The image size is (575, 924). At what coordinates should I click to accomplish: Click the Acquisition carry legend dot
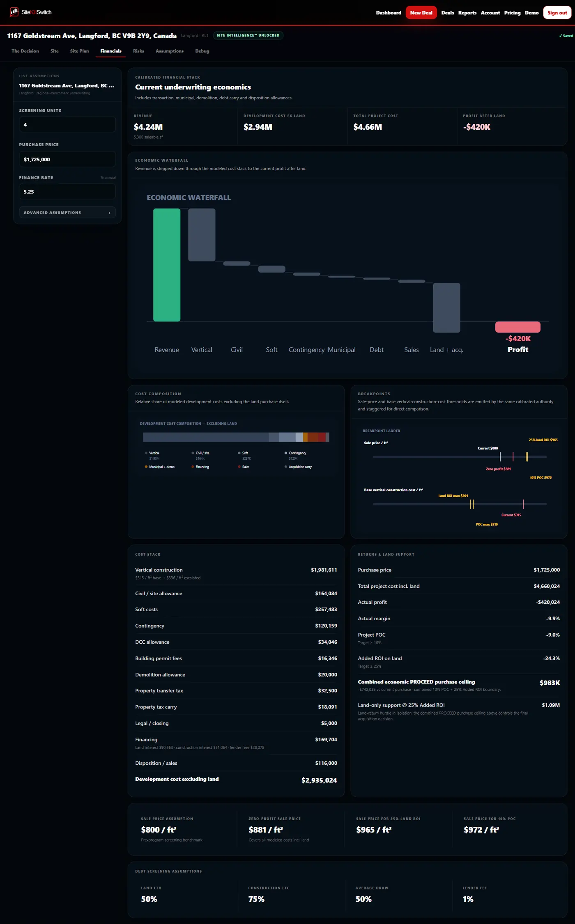point(286,467)
